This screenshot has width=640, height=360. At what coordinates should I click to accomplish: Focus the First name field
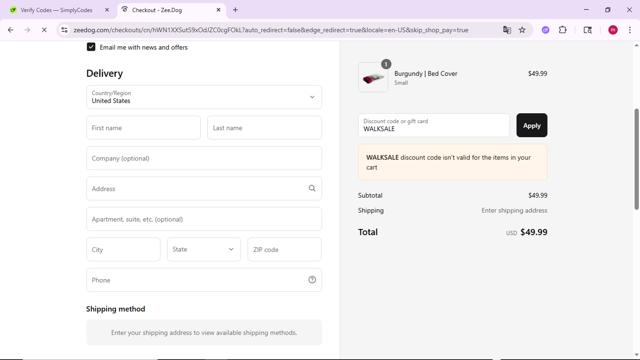[143, 128]
